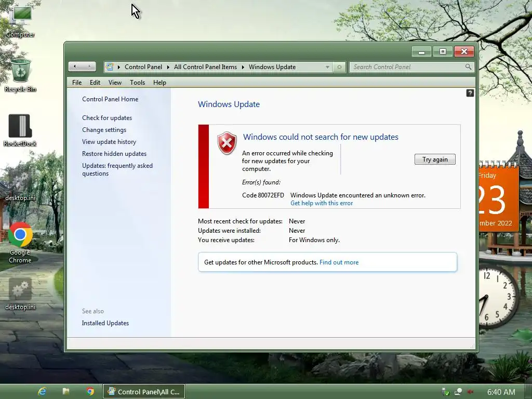Go to Control Panel Home
This screenshot has width=532, height=399.
click(110, 99)
